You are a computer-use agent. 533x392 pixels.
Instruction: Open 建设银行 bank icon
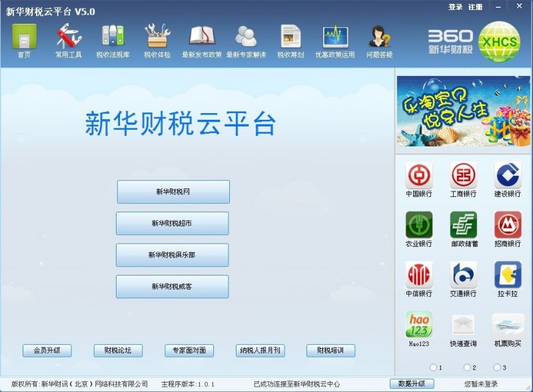pyautogui.click(x=508, y=175)
